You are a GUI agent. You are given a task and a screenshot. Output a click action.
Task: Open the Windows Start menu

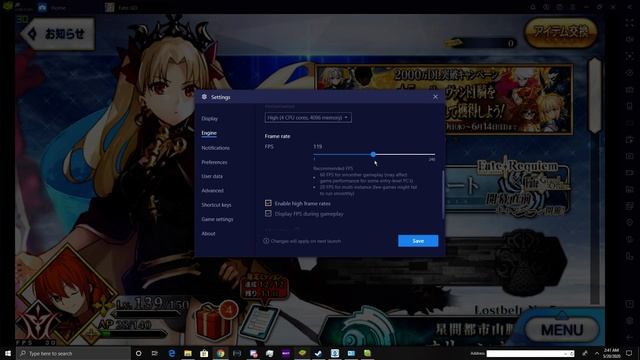(x=7, y=353)
